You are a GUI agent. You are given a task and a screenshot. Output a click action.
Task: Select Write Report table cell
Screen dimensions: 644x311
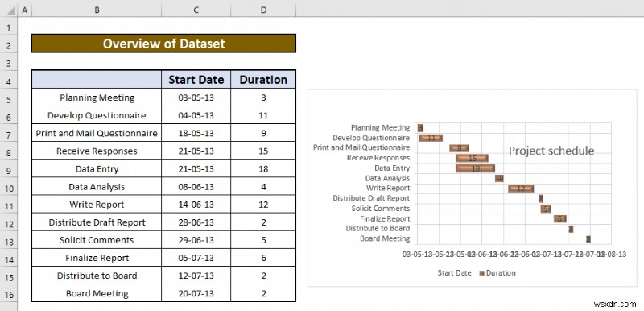(x=97, y=205)
